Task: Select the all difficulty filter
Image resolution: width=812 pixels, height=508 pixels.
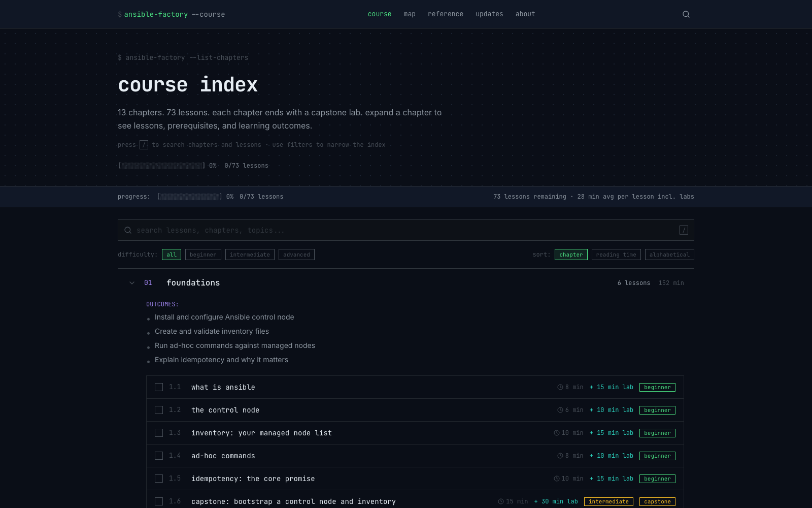Action: tap(172, 255)
